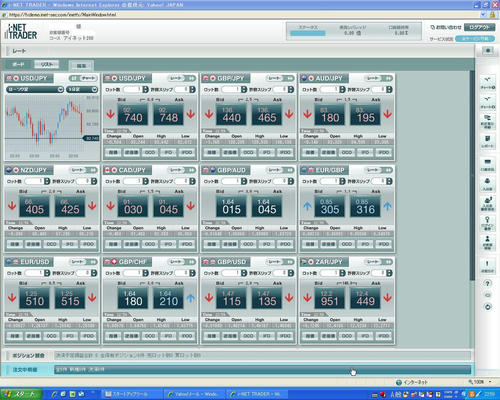Click the exclamation notice icon in sidebar

tap(487, 266)
